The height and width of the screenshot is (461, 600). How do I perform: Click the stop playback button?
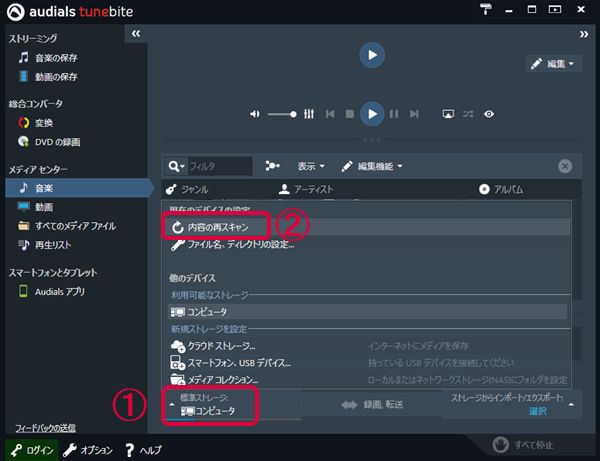349,114
